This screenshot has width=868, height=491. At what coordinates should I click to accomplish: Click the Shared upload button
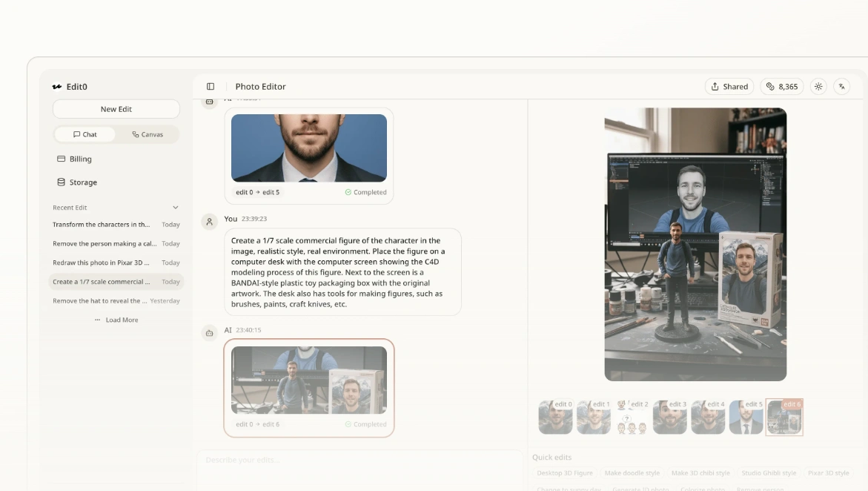pyautogui.click(x=729, y=87)
